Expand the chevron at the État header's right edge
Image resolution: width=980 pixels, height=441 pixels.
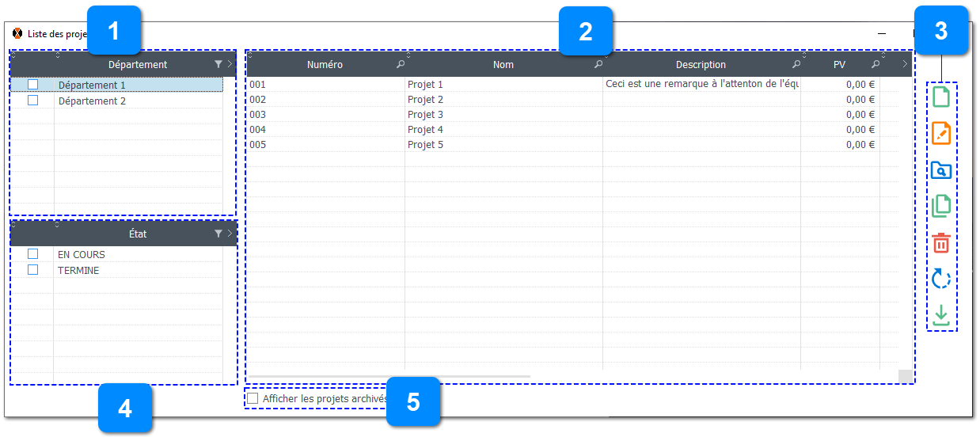pos(230,234)
